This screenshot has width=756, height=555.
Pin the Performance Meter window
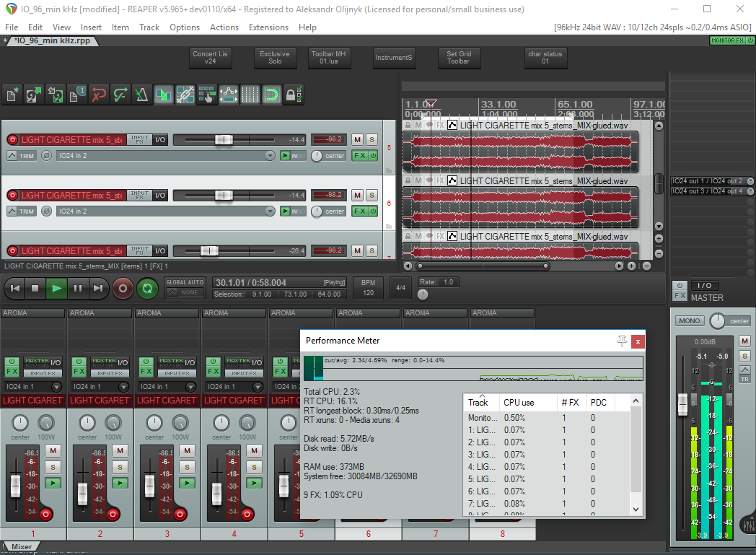622,341
